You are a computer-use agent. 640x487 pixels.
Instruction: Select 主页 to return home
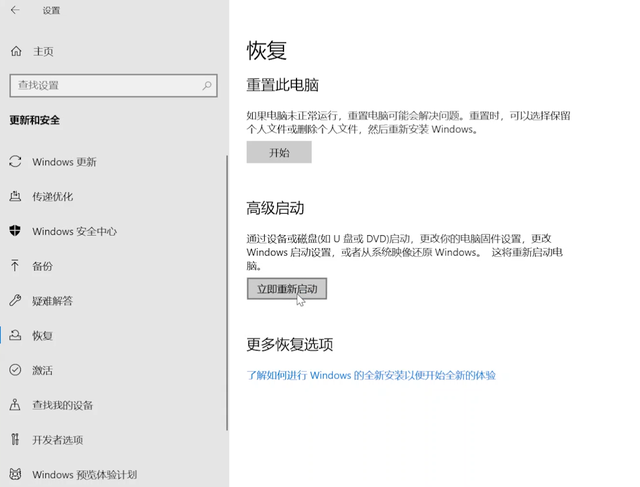point(43,51)
